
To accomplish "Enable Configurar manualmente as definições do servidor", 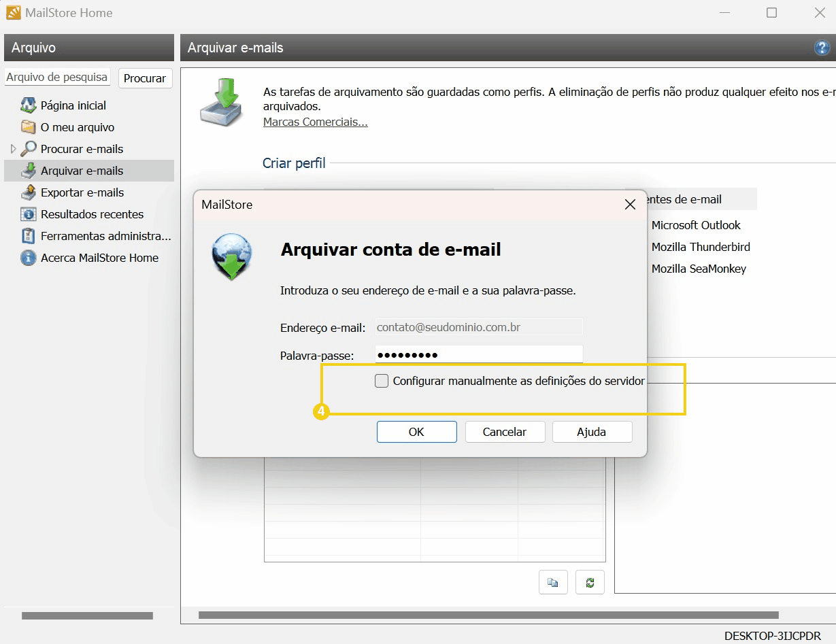I will [x=382, y=381].
